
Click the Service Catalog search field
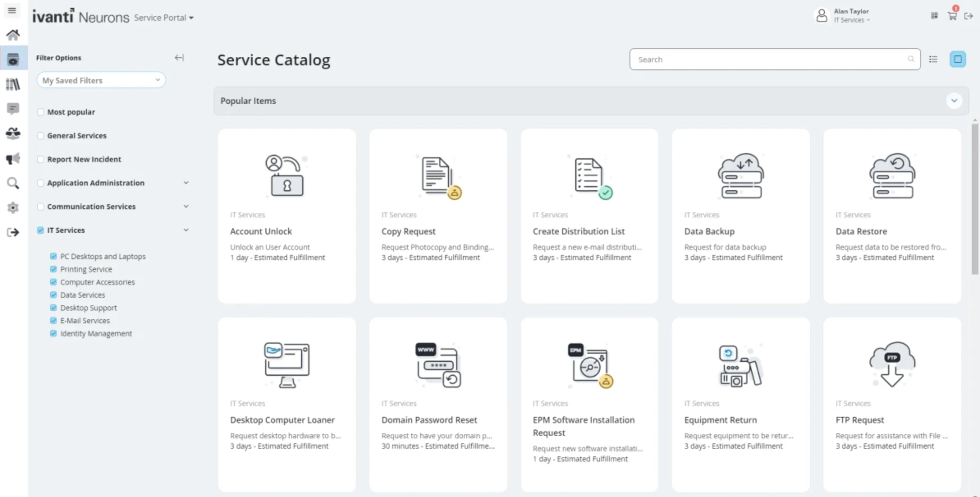point(775,59)
